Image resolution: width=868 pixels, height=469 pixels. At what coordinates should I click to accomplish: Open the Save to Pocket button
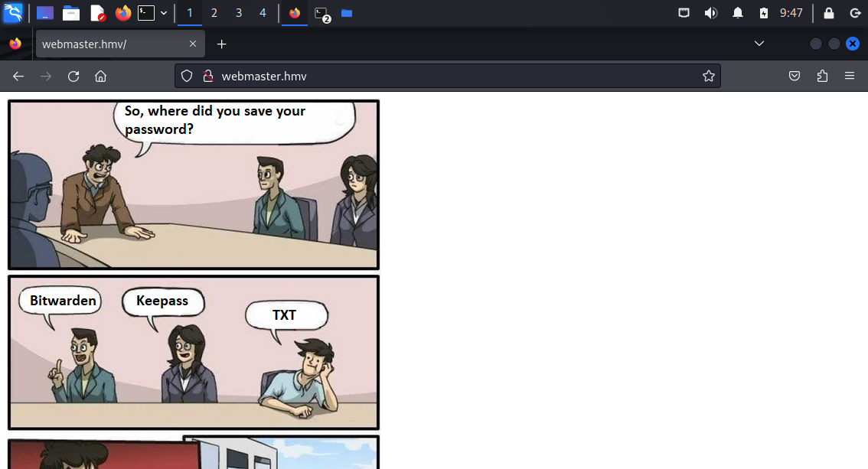coord(795,77)
